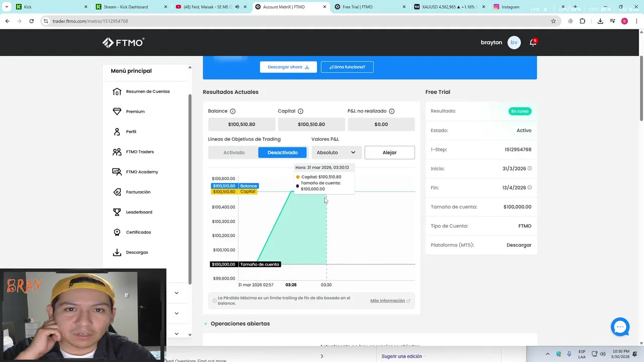Show info for P&L no realizado

pyautogui.click(x=391, y=111)
